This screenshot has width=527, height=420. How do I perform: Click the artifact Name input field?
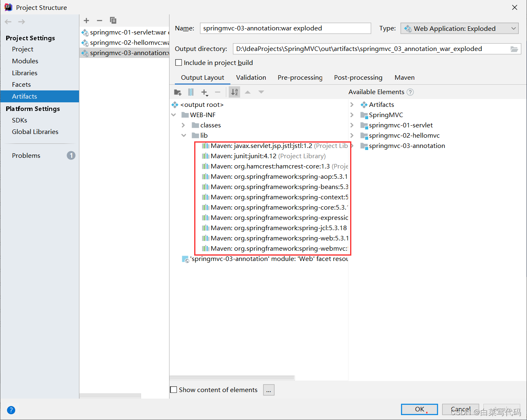[286, 28]
